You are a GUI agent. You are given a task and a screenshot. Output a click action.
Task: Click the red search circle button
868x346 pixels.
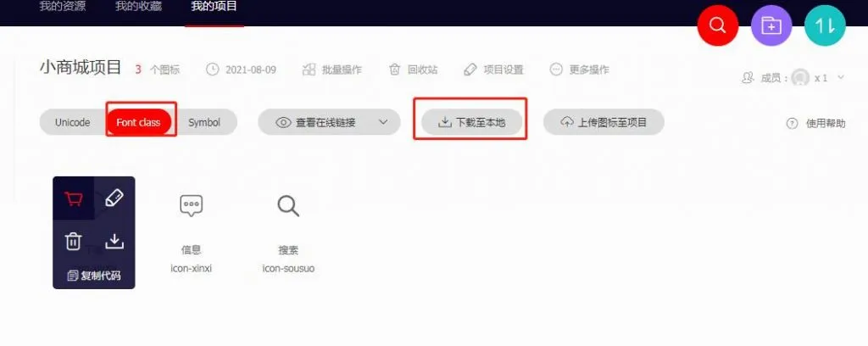click(x=717, y=25)
